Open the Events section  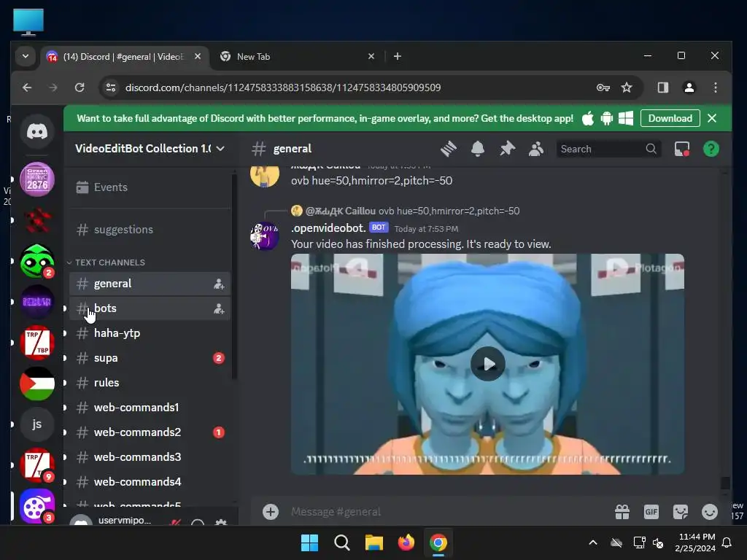pyautogui.click(x=150, y=187)
